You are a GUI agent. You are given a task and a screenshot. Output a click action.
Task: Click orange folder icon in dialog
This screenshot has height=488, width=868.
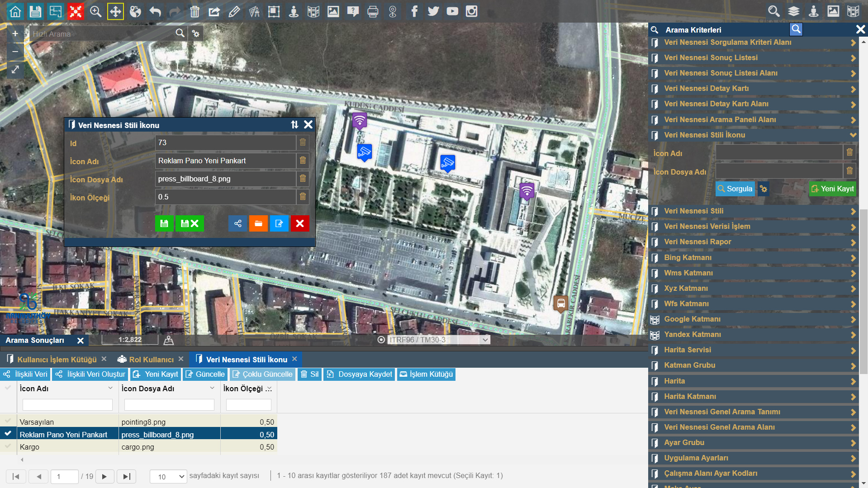tap(258, 223)
